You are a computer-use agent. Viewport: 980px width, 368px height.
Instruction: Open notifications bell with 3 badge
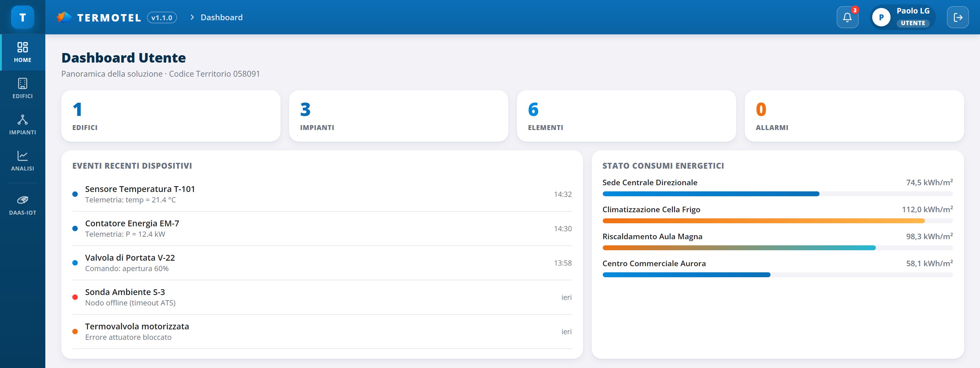tap(847, 17)
